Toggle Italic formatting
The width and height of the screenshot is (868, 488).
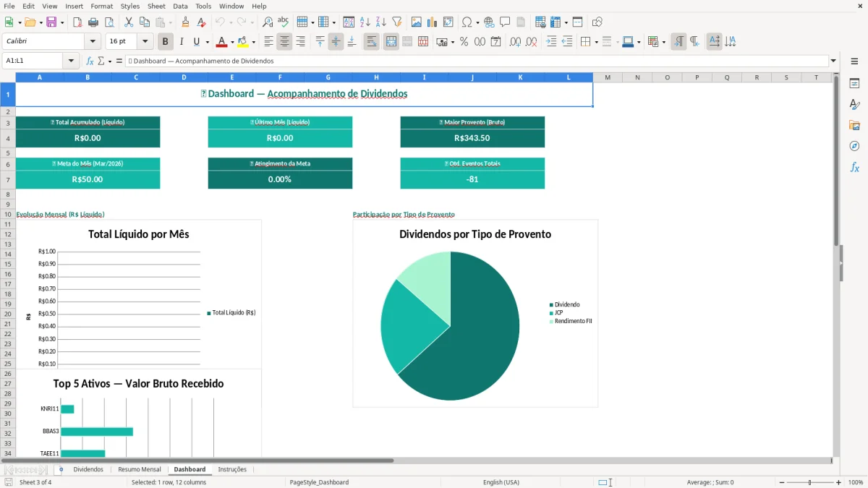tap(182, 42)
